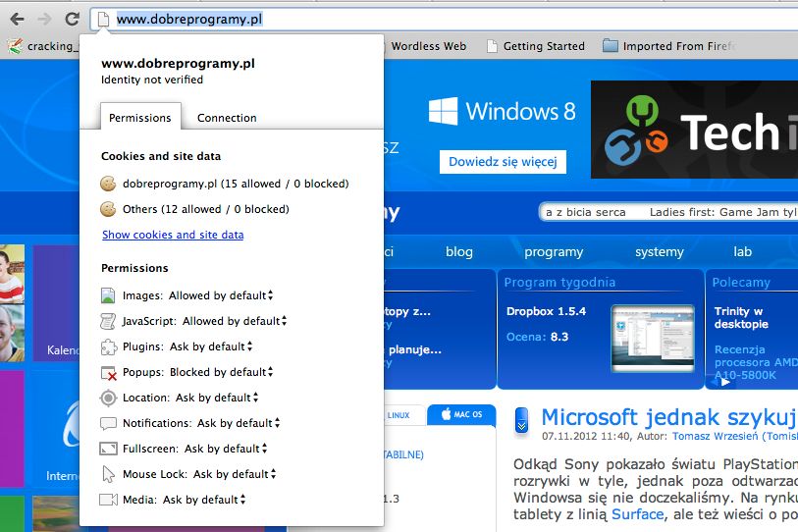Open Plugins permission dropdown
Viewport: 798px width, 532px height.
click(211, 346)
